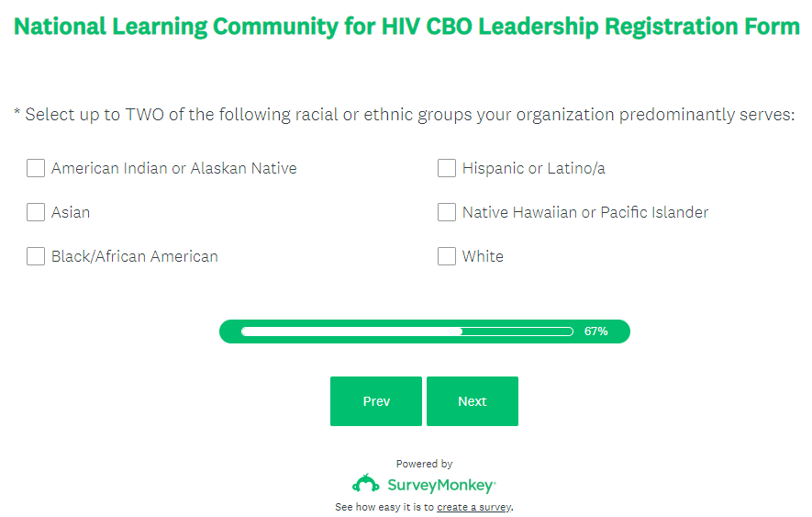Check the Native Hawaiian or Pacific Islander box
This screenshot has height=517, width=812.
pos(447,212)
